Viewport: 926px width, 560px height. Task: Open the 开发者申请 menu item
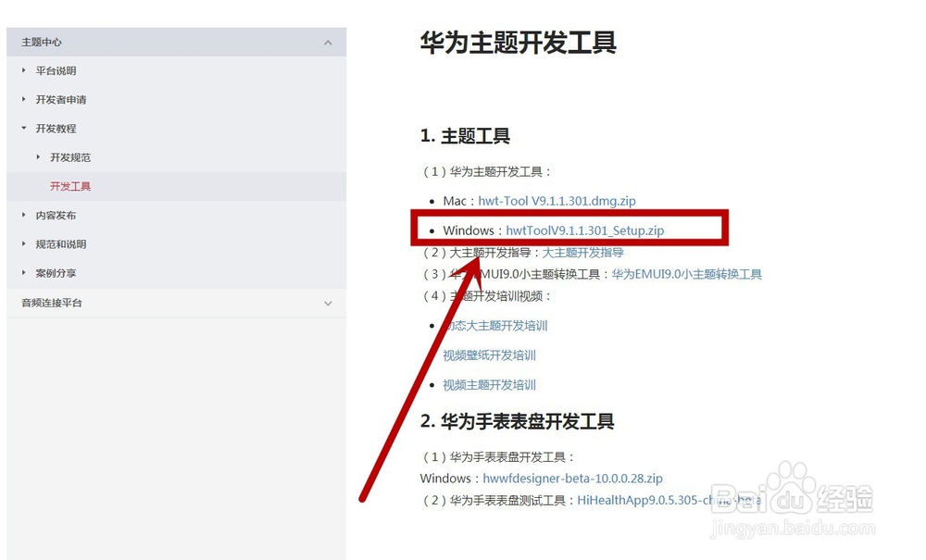tap(61, 100)
